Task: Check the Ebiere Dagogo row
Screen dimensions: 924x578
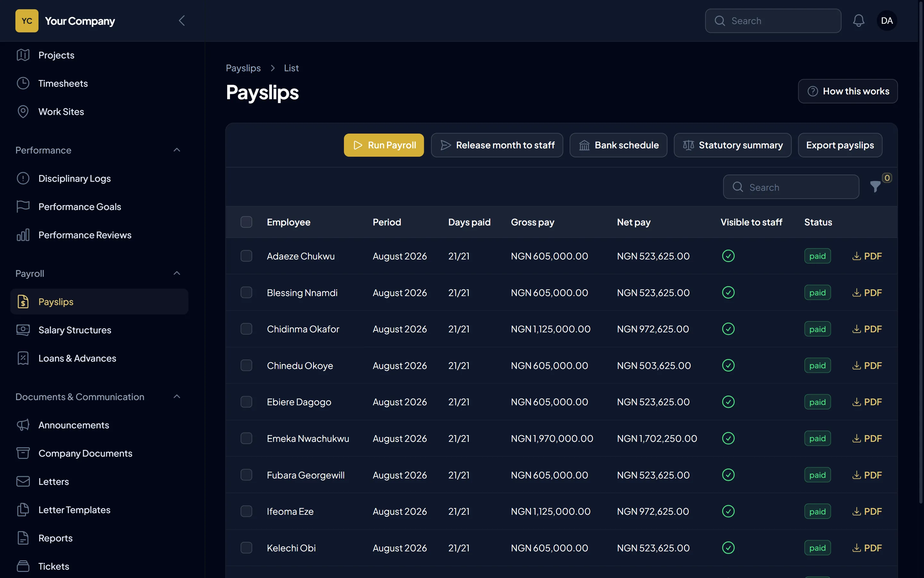Action: coord(246,402)
